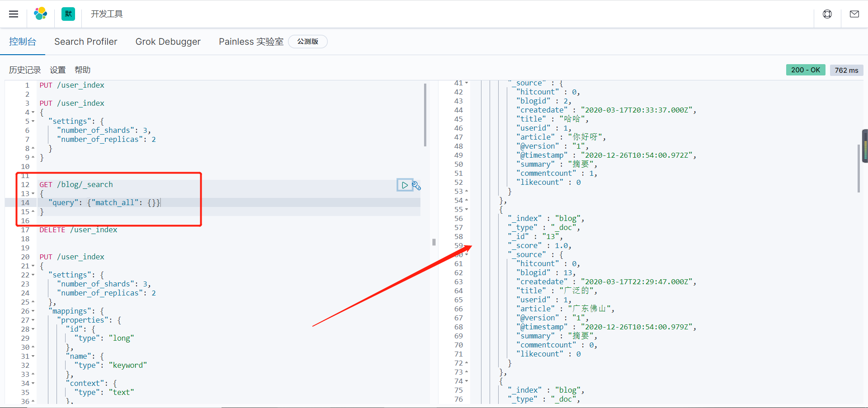868x408 pixels.
Task: Click the Elastic logo icon
Action: [x=41, y=14]
